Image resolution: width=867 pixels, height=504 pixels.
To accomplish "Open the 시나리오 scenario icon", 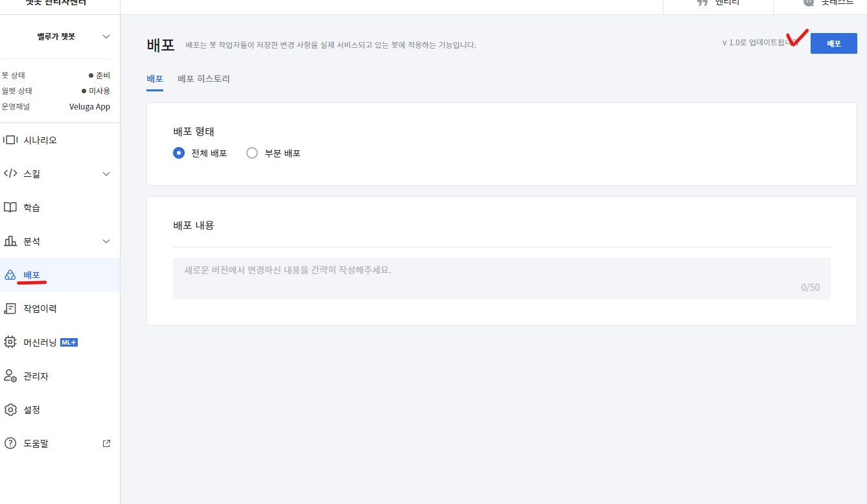I will pos(10,140).
